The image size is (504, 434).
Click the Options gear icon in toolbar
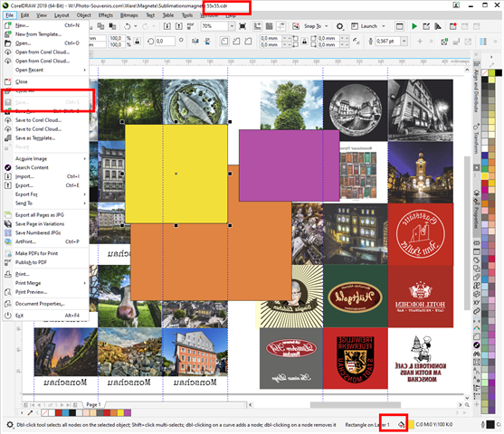click(x=339, y=26)
